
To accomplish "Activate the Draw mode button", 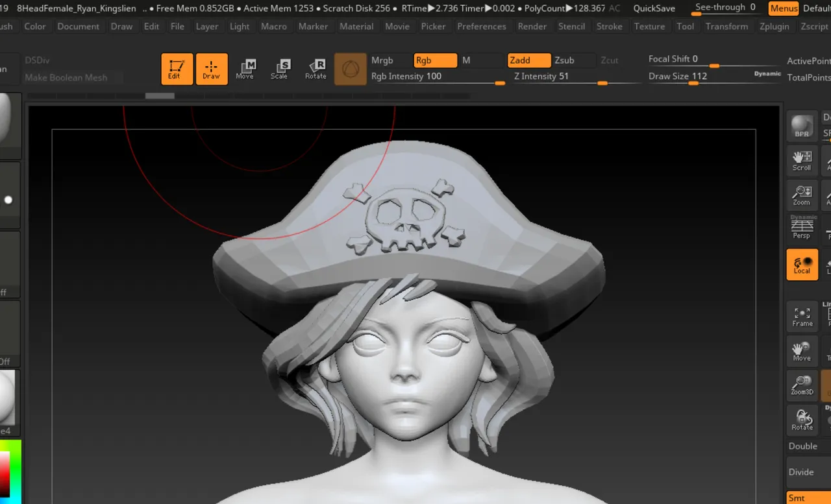I will pyautogui.click(x=212, y=69).
